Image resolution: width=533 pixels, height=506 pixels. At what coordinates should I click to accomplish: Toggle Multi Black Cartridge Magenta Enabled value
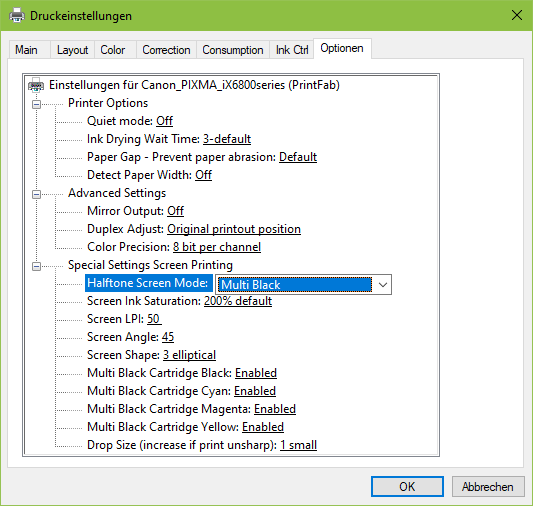[x=275, y=409]
